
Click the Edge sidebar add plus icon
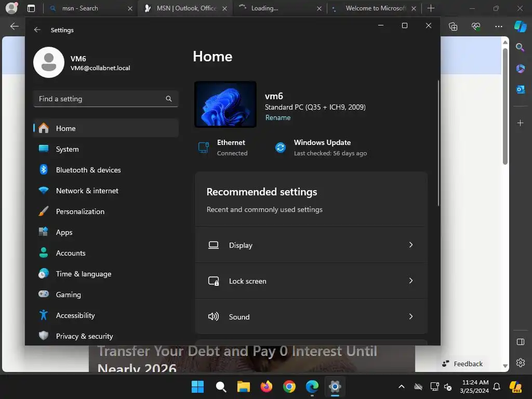tap(520, 123)
